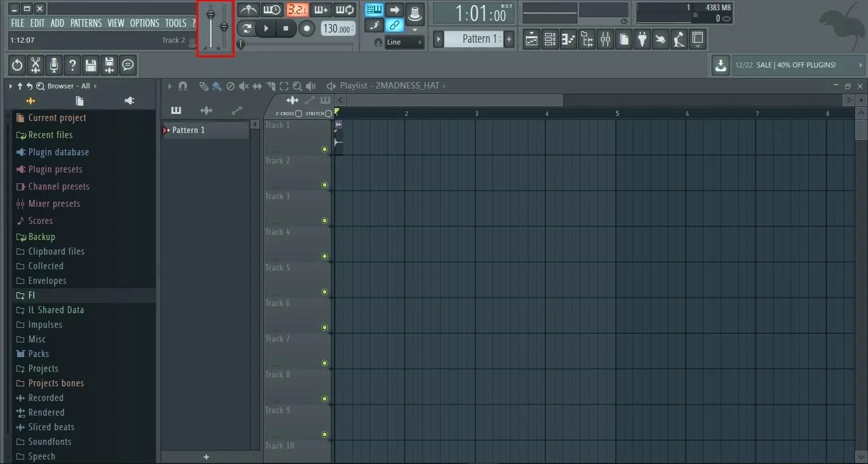Toggle the STRETCH checkbox
This screenshot has height=464, width=868.
(x=328, y=113)
